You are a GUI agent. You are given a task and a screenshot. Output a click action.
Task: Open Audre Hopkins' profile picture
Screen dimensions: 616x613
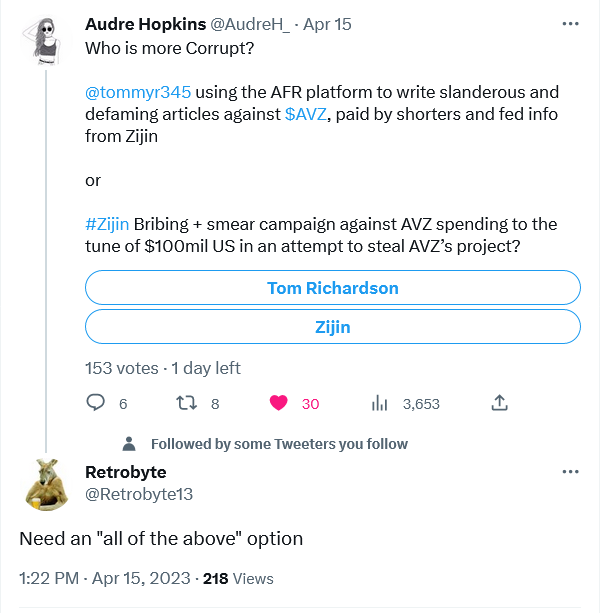(x=46, y=42)
